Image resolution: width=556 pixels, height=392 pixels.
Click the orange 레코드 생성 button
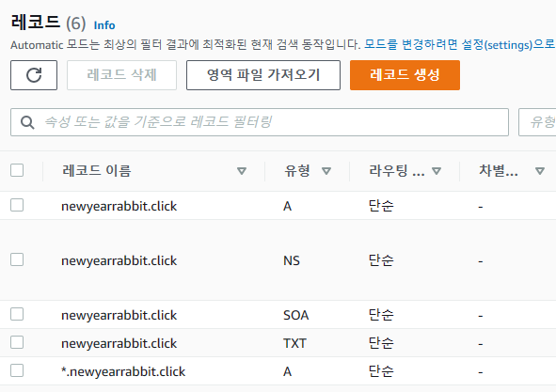click(405, 75)
